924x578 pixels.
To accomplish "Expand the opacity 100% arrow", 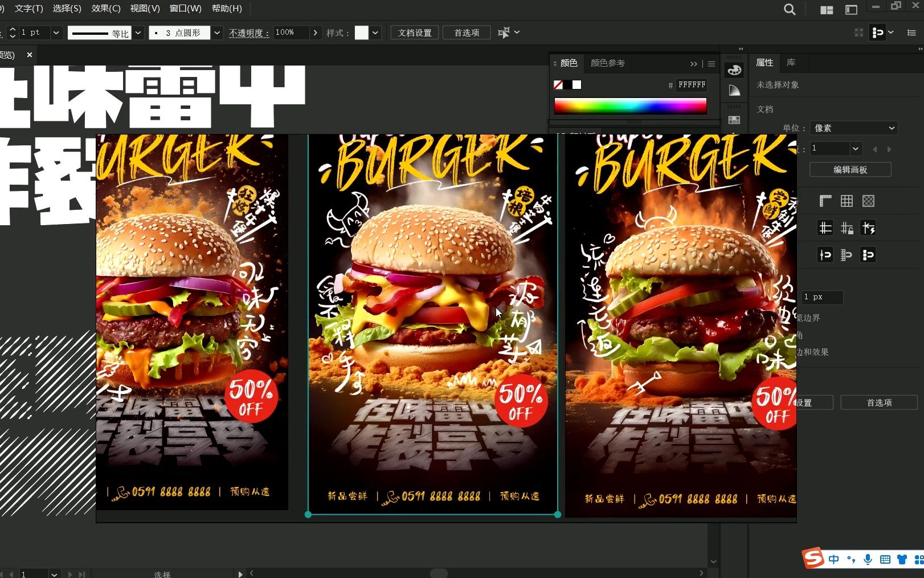I will point(316,32).
